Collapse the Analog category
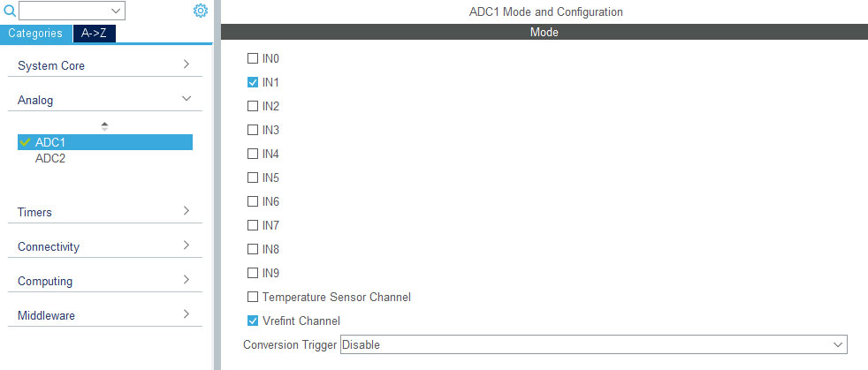This screenshot has height=370, width=868. (x=104, y=100)
